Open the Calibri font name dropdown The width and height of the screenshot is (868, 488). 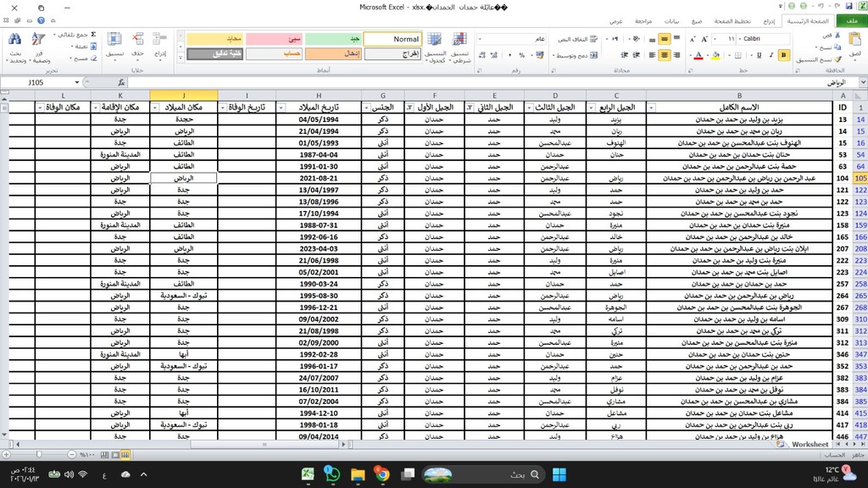(x=739, y=39)
